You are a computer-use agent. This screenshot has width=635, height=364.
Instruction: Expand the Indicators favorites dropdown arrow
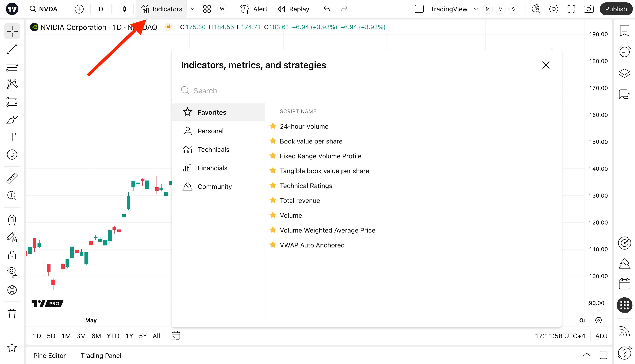pyautogui.click(x=192, y=9)
